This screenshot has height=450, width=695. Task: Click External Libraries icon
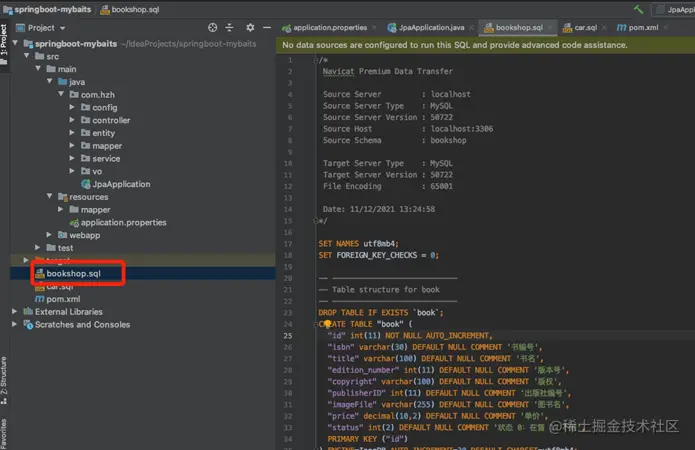point(28,311)
